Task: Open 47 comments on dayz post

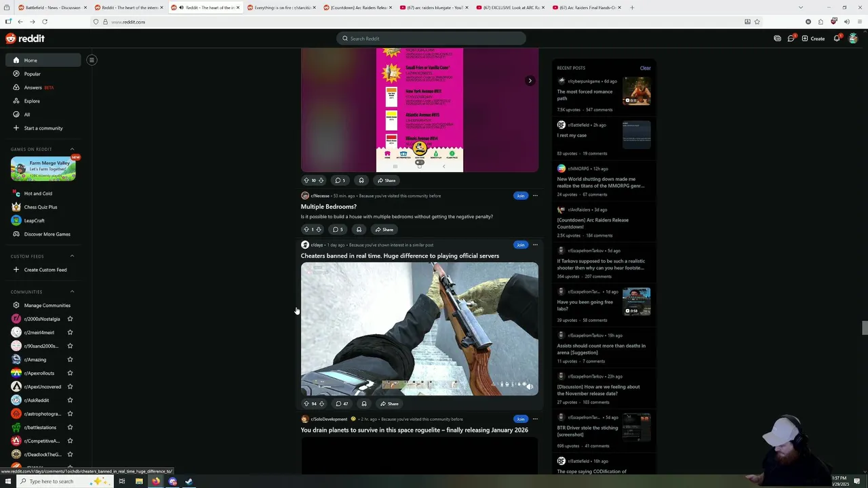Action: pos(342,404)
